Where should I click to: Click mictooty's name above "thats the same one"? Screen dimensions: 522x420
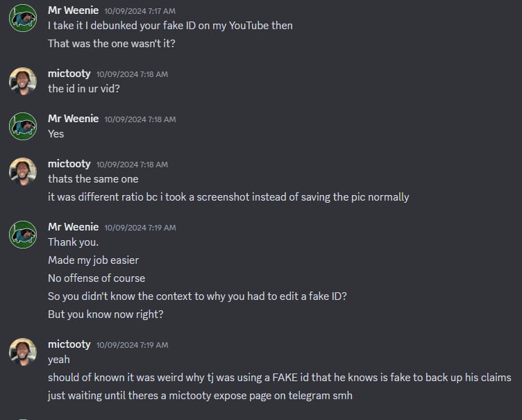click(x=69, y=164)
